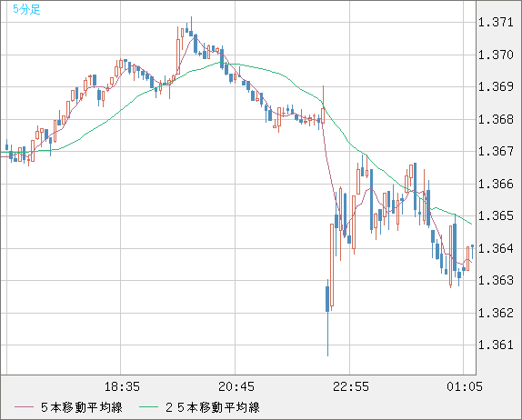Click the 5本移動平均線 legend label
The width and height of the screenshot is (522, 420).
point(82,407)
